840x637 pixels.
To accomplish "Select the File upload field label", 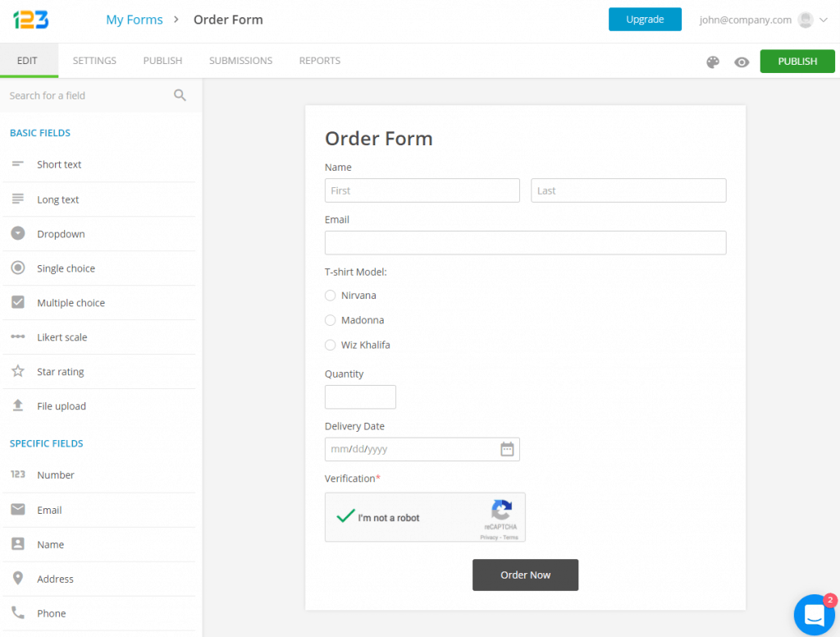I will tap(61, 406).
